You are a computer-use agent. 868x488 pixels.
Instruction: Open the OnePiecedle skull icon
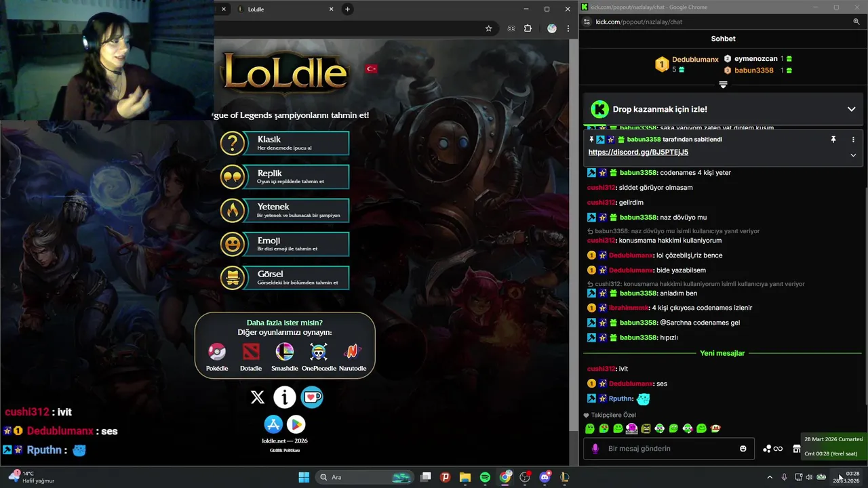pos(319,351)
